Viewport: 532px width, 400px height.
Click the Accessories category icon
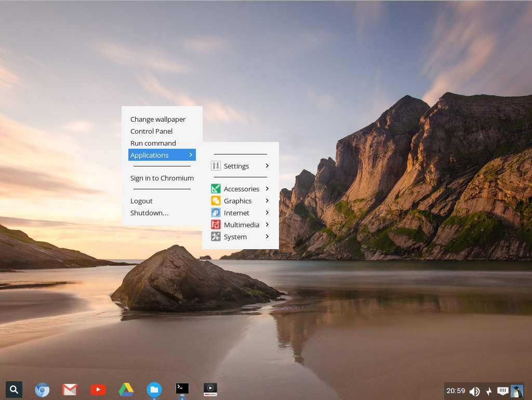[x=216, y=188]
